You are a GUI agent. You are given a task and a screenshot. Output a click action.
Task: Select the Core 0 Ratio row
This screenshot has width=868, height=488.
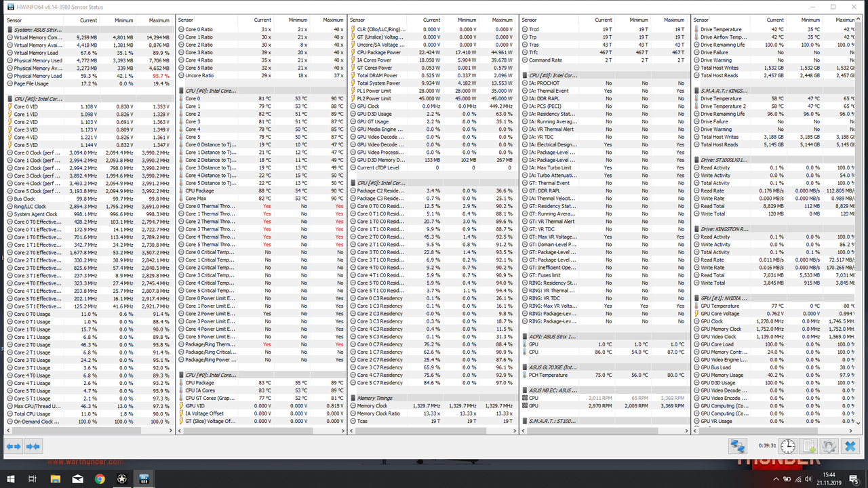(x=261, y=30)
